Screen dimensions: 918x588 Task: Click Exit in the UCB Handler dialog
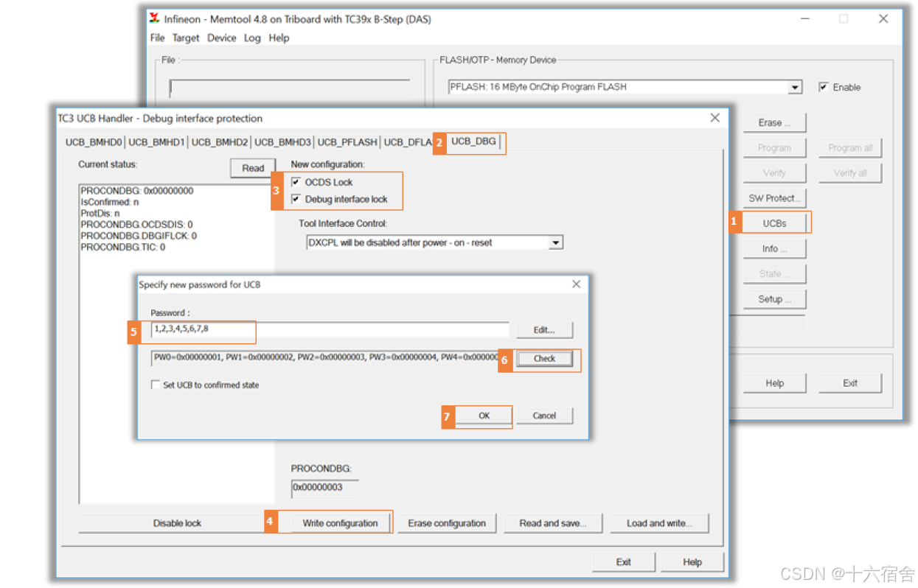coord(623,562)
